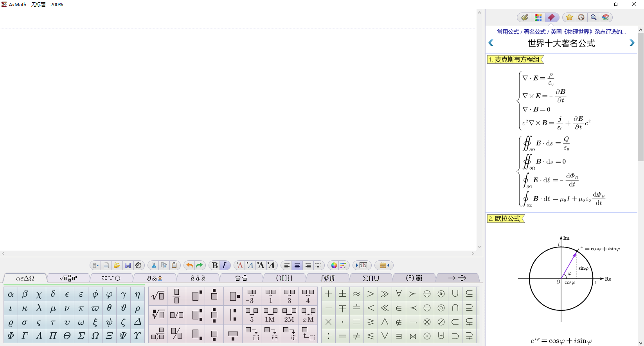Go to next formula page arrow
Viewport: 644px width, 346px height.
click(x=632, y=43)
